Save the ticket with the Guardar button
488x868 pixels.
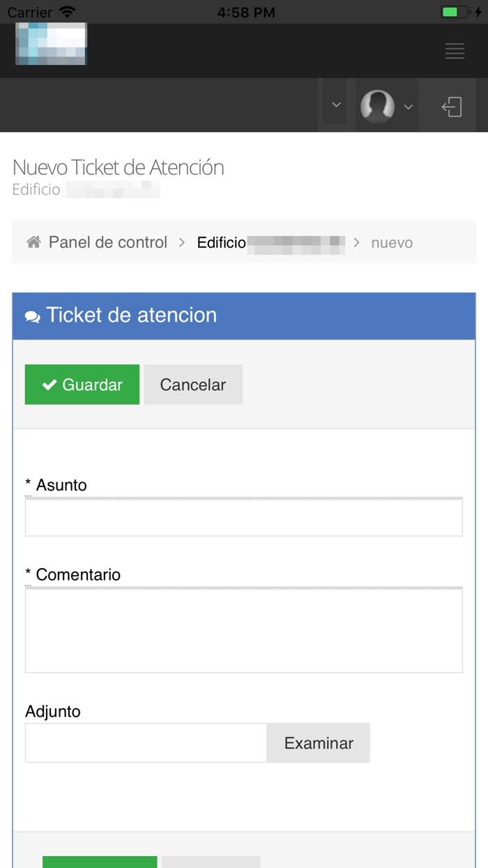(x=82, y=384)
